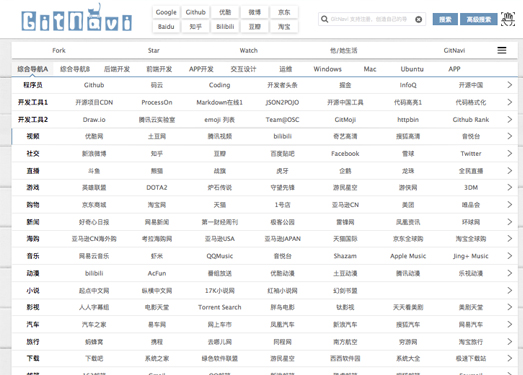This screenshot has height=375, width=523.
Task: Focus the GitNavi search input field
Action: click(371, 19)
